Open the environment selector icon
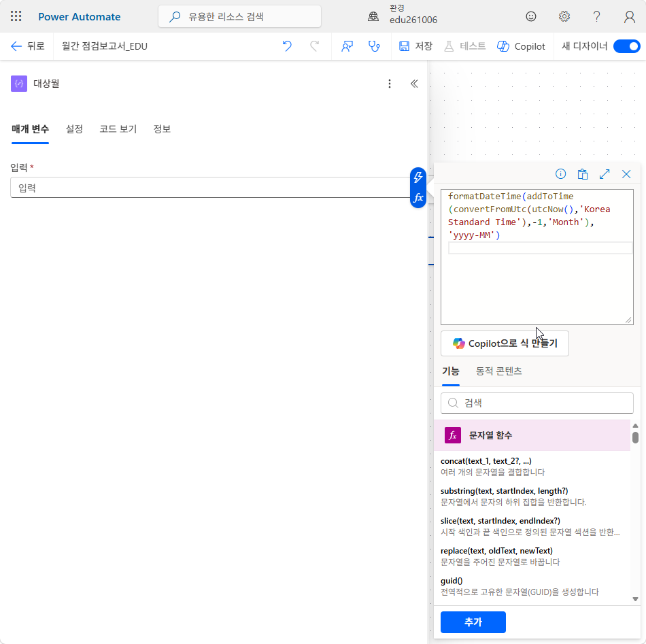 pyautogui.click(x=373, y=16)
